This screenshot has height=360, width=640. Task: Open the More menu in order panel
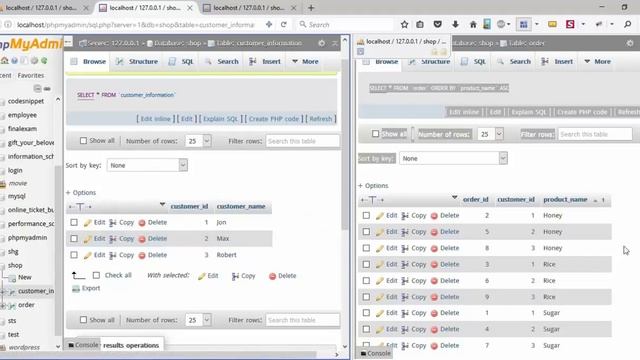598,62
